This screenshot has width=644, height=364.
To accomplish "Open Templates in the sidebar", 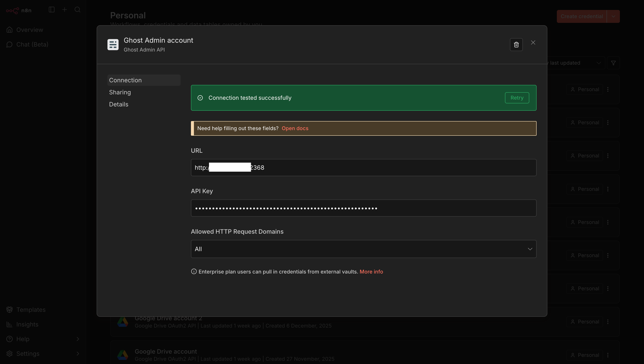I will 31,310.
